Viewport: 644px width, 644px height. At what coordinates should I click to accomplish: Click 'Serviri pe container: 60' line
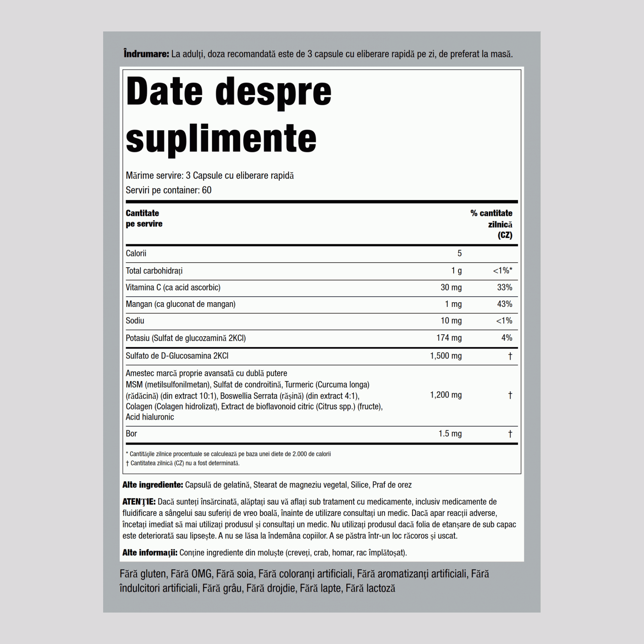(x=168, y=190)
